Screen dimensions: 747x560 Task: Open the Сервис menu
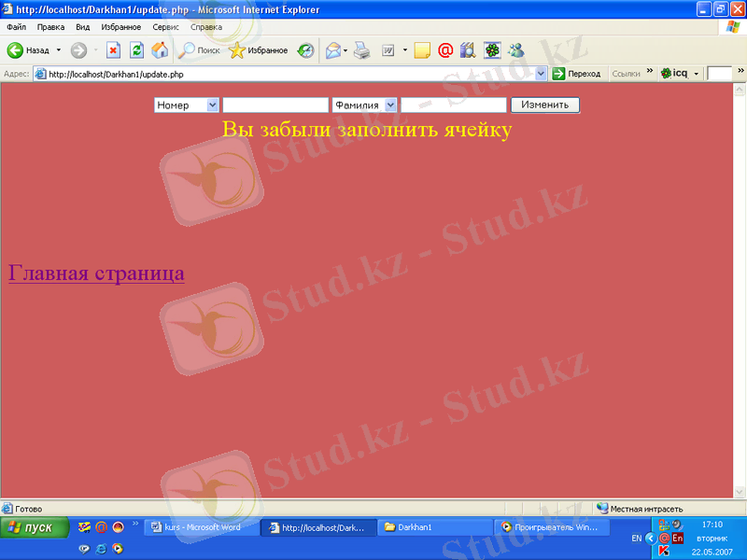click(x=166, y=27)
